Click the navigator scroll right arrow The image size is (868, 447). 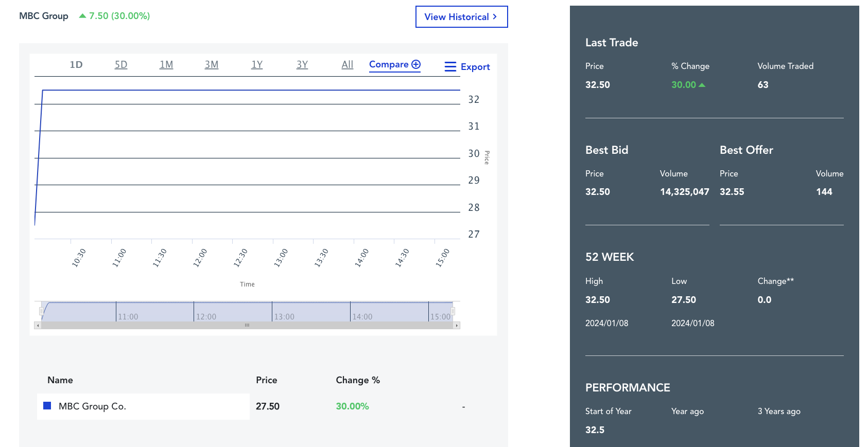pos(457,326)
